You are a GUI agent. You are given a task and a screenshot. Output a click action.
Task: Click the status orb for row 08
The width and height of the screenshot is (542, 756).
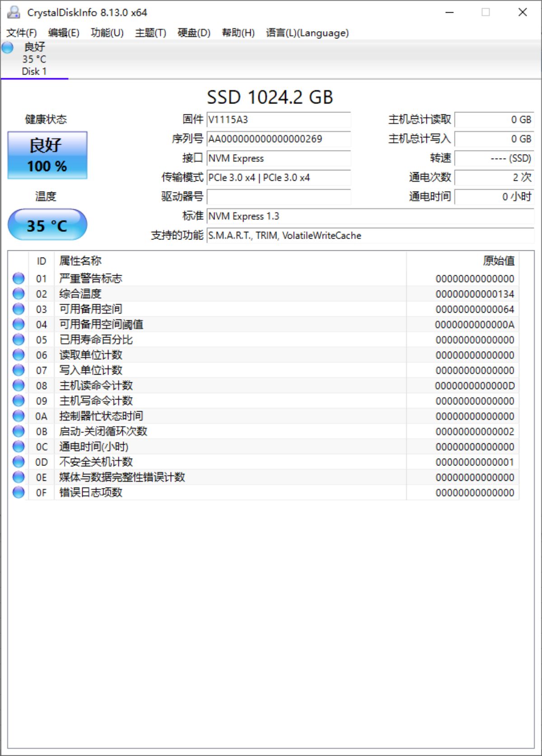(x=19, y=385)
